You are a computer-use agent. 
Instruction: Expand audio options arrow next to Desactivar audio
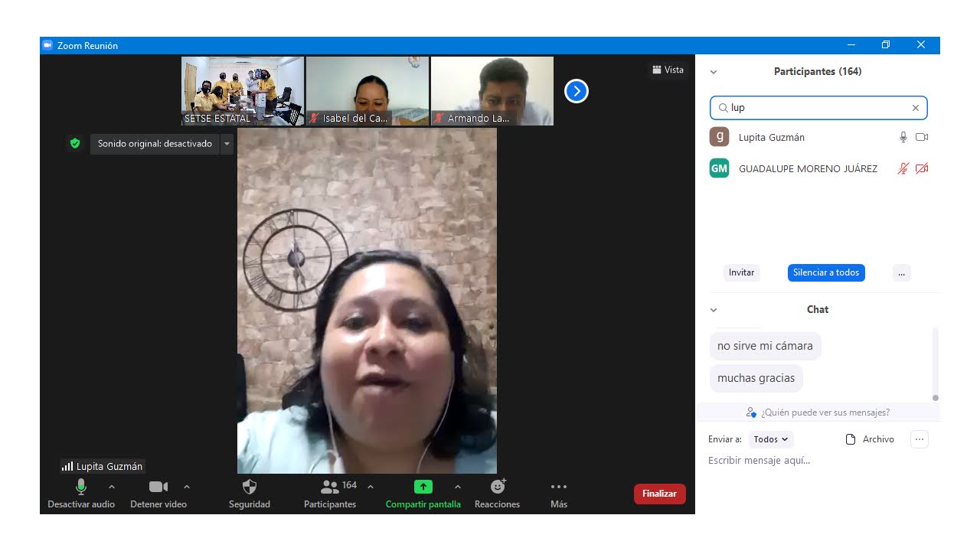coord(112,487)
